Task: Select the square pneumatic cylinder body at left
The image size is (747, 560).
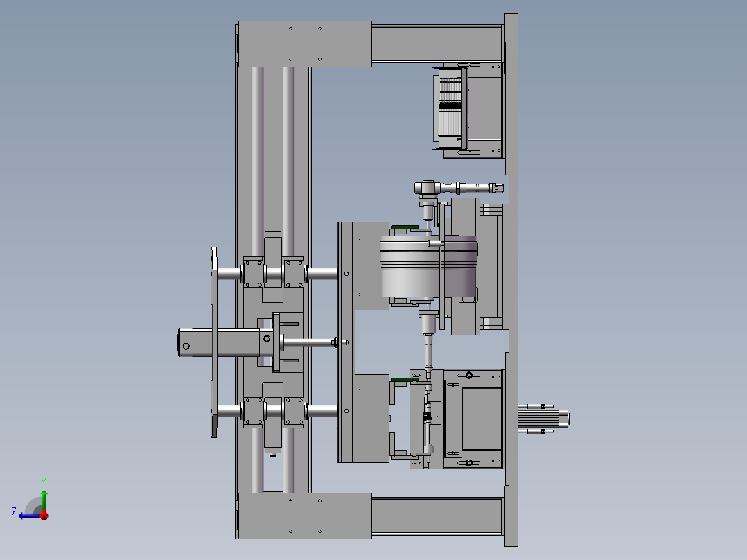Action: pyautogui.click(x=227, y=342)
